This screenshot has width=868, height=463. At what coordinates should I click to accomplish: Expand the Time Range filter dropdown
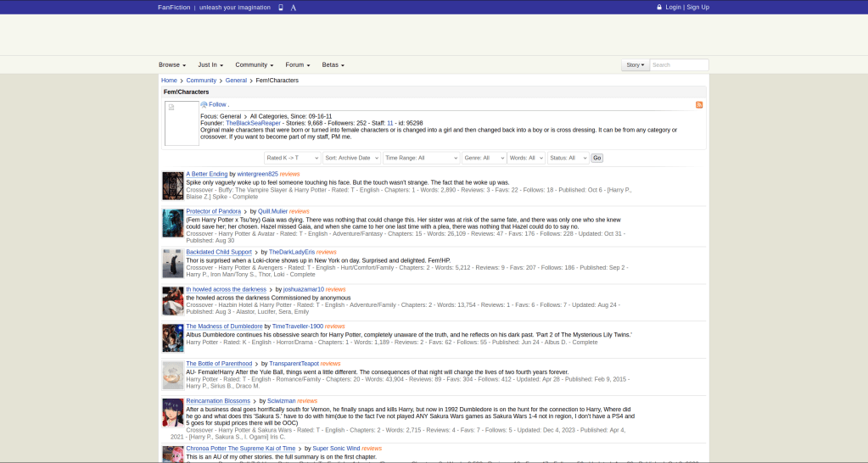pyautogui.click(x=421, y=158)
